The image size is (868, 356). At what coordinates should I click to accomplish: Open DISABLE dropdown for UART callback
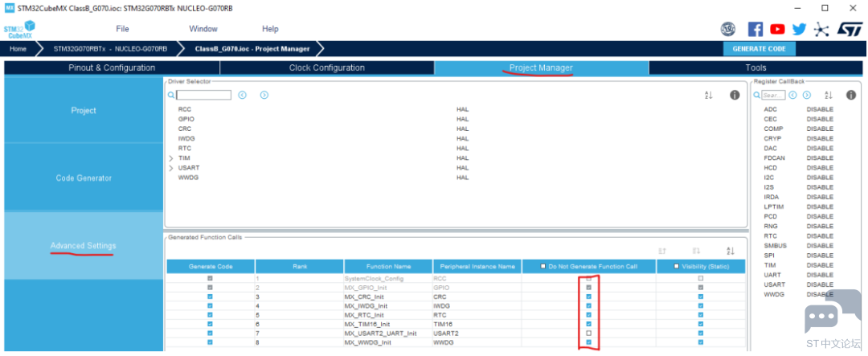[x=820, y=275]
